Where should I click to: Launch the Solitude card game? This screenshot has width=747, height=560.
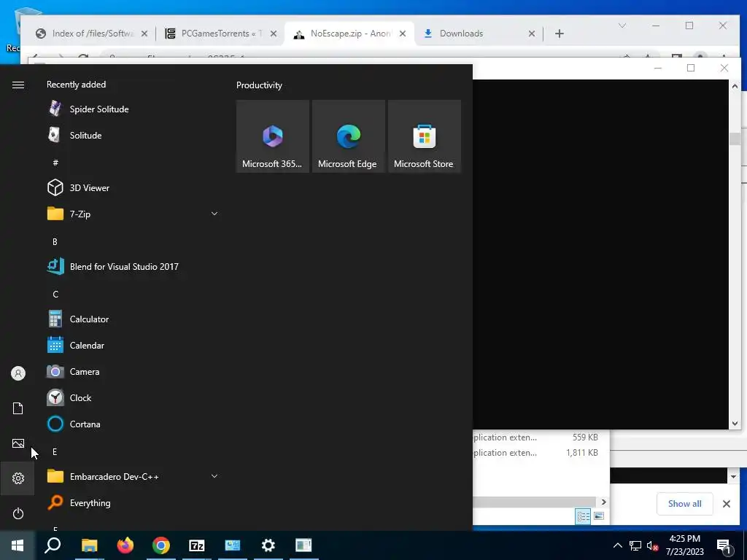(x=133, y=135)
